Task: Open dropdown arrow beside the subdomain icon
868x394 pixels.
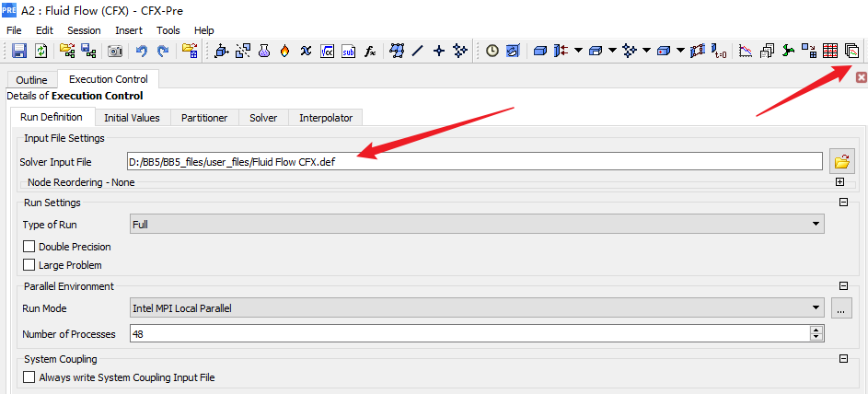Action: pyautogui.click(x=612, y=51)
